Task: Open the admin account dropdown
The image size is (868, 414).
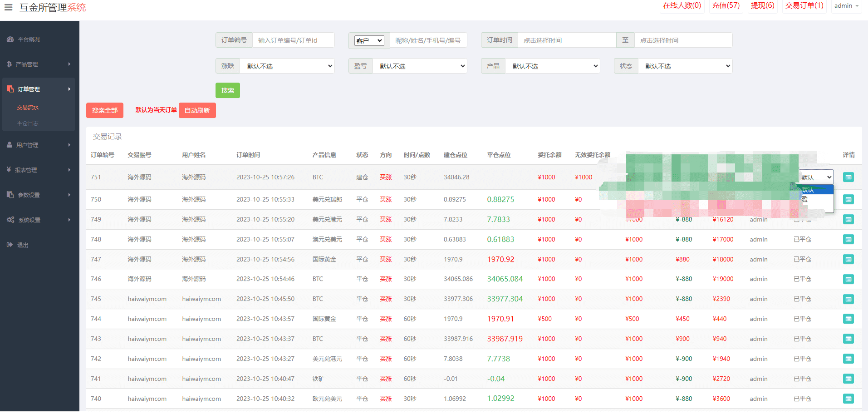Action: click(846, 6)
